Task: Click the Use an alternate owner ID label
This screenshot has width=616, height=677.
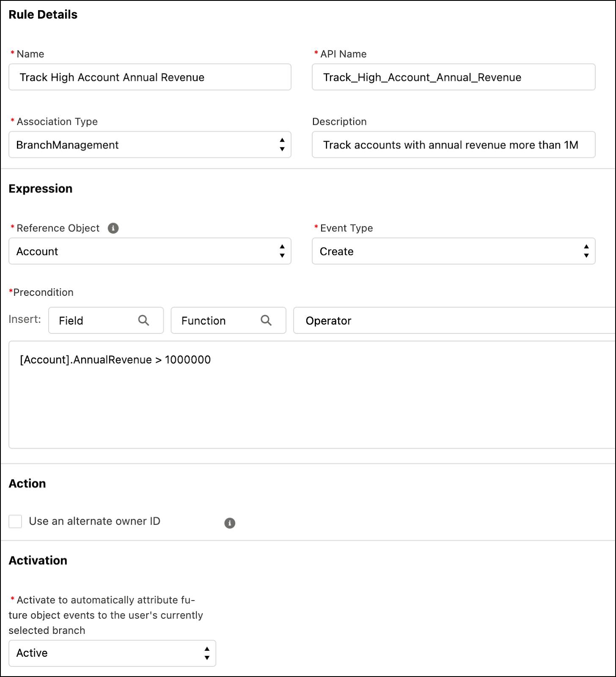Action: (94, 521)
